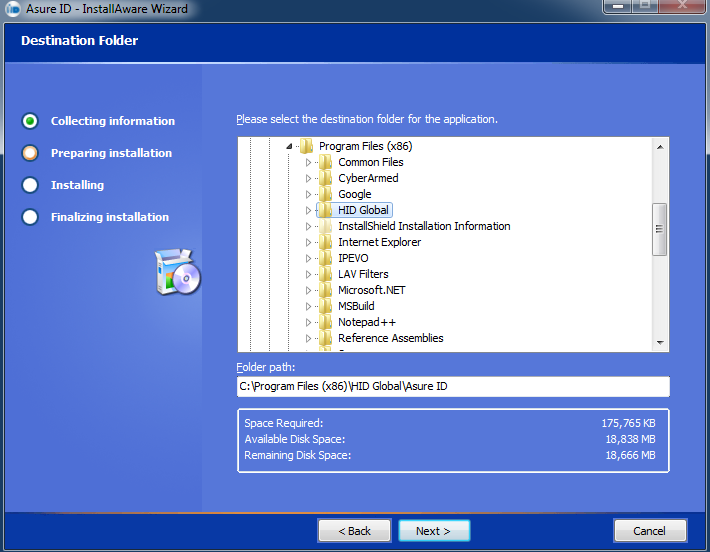
Task: Expand the LAV Filters folder
Action: (308, 274)
